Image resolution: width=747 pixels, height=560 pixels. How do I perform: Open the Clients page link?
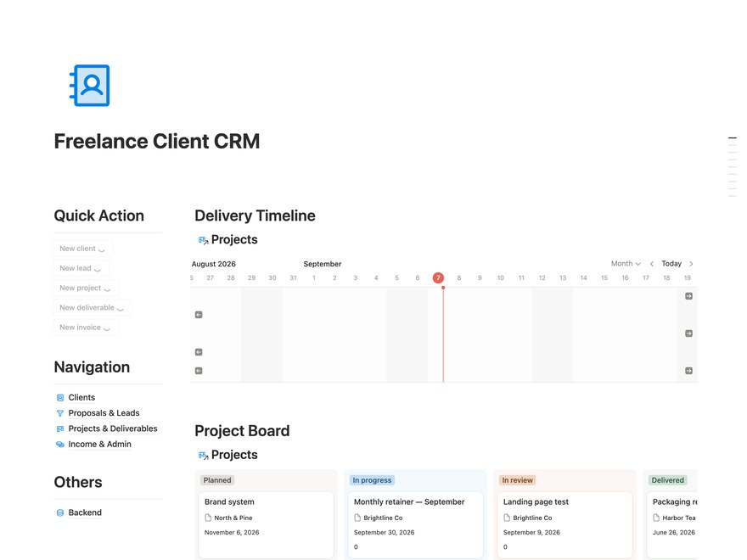coord(81,397)
